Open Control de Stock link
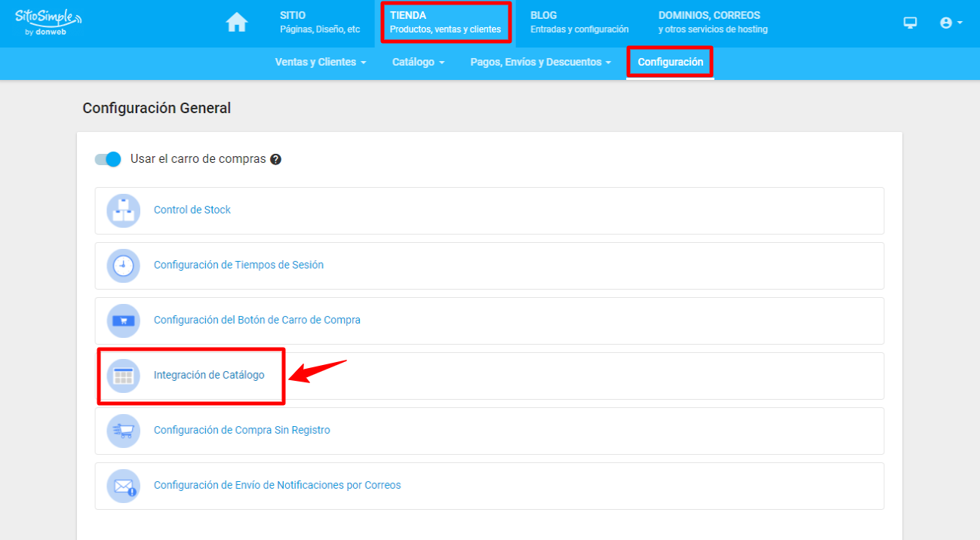Viewport: 980px width, 540px height. coord(192,210)
